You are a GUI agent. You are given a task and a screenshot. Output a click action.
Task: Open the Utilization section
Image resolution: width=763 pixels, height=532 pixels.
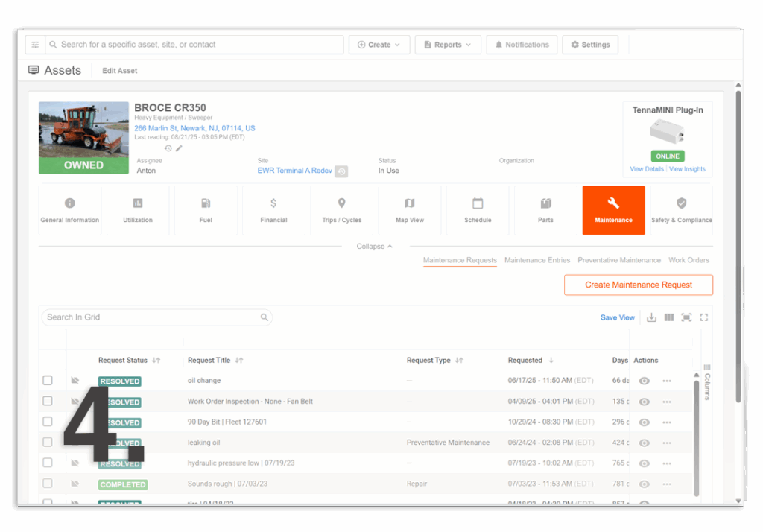[x=138, y=210]
